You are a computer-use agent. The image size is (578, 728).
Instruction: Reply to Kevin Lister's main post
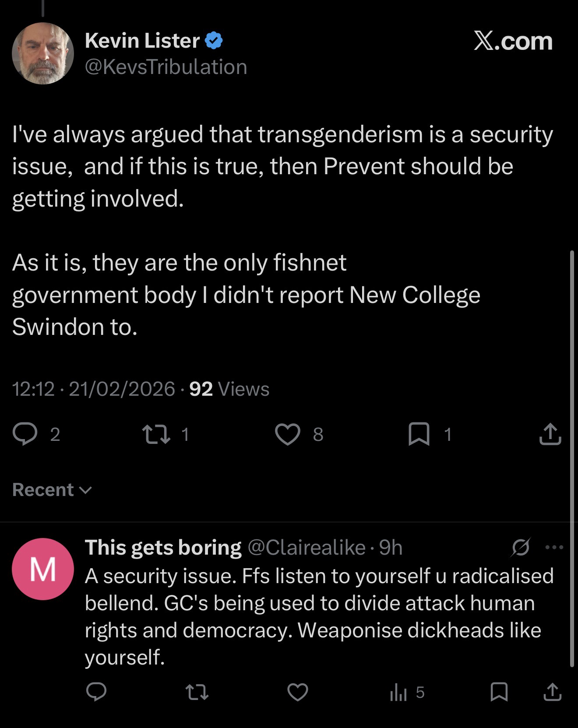coord(25,434)
